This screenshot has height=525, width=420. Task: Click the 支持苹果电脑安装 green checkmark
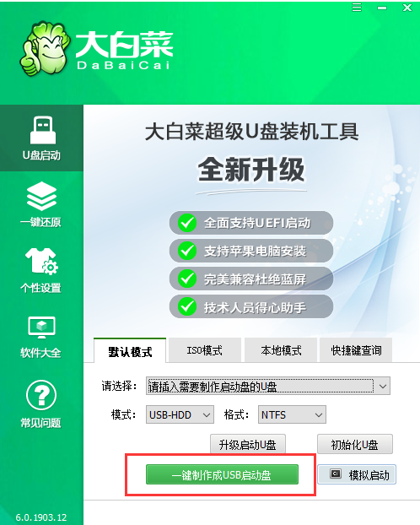tap(186, 251)
